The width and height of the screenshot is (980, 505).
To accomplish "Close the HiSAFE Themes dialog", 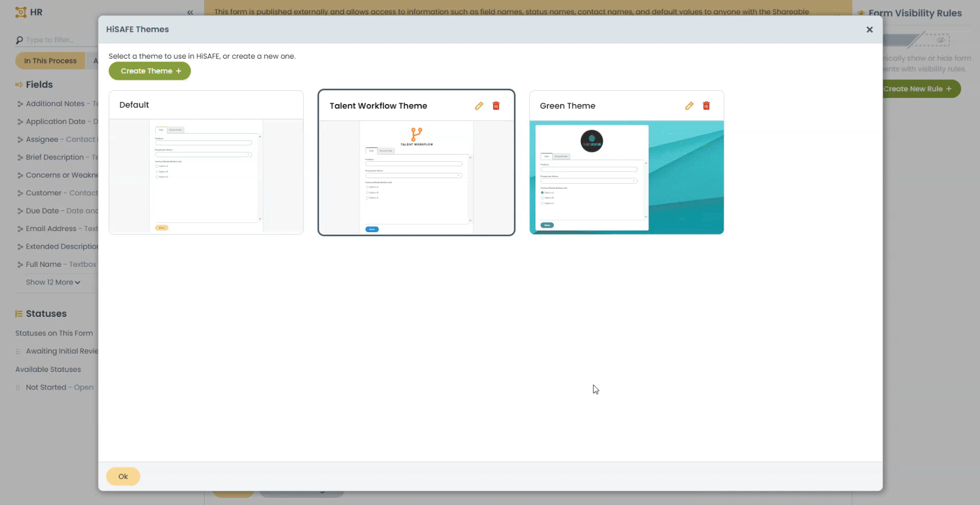I will click(869, 30).
